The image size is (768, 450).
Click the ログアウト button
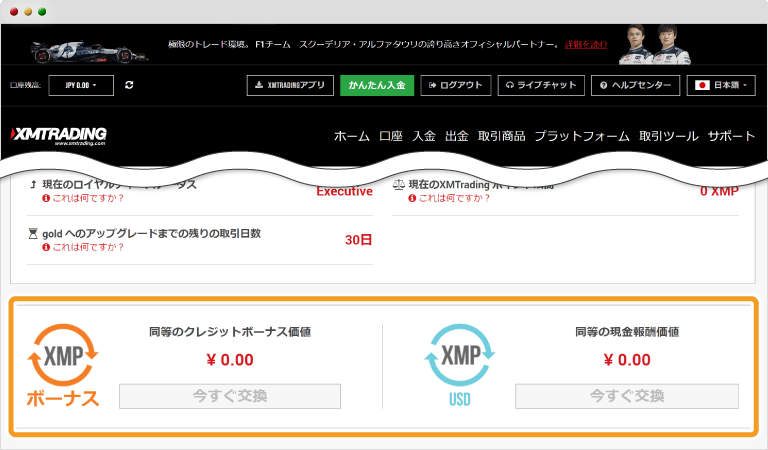[456, 85]
